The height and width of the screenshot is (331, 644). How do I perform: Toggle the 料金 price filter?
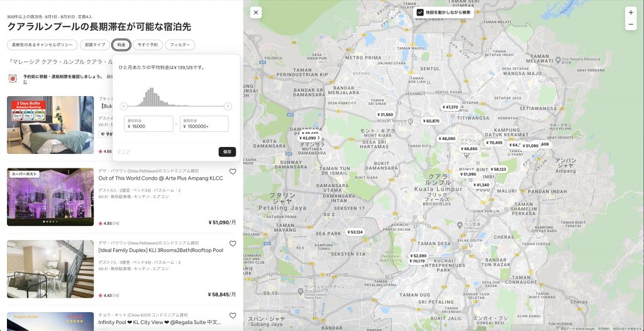[x=121, y=45]
